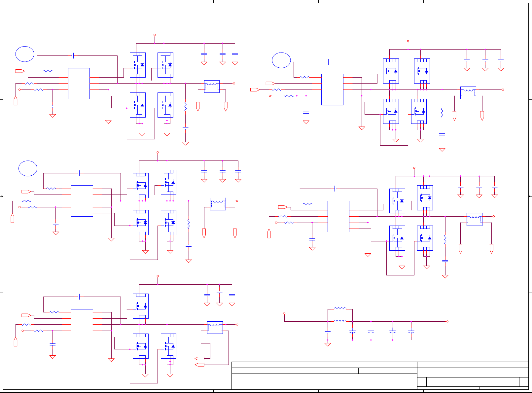Select the horizontal bootstrap capacitor in bottom-left circuit
Image resolution: width=532 pixels, height=393 pixels.
79,297
